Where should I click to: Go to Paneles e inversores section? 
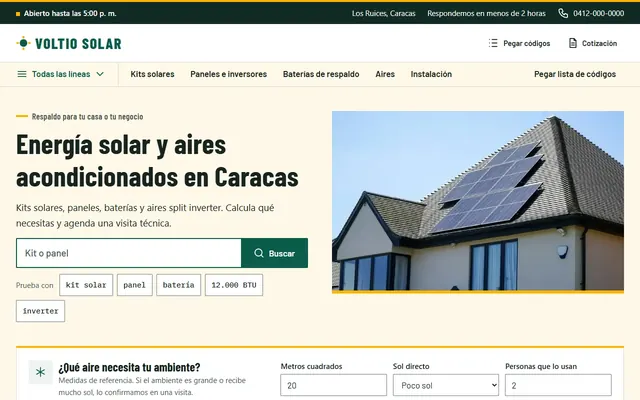229,74
